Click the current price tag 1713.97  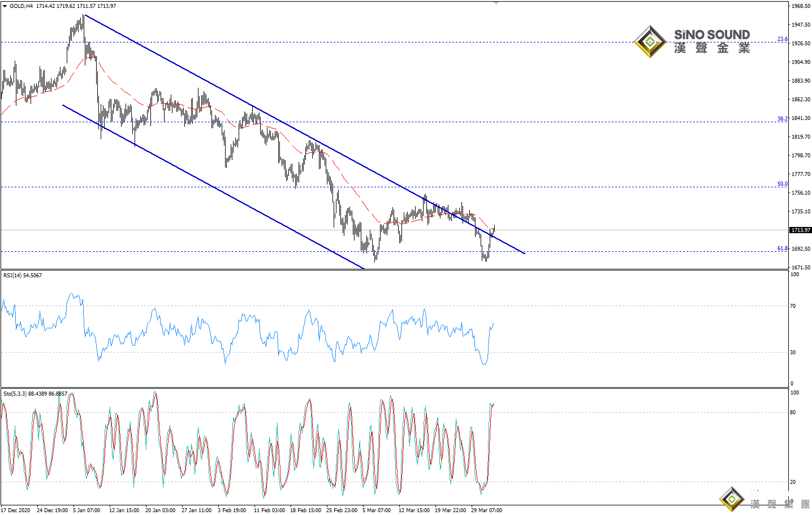(x=800, y=230)
